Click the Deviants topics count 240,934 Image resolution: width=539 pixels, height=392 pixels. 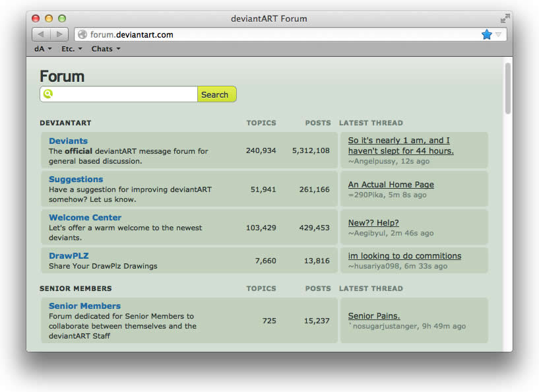tap(261, 150)
